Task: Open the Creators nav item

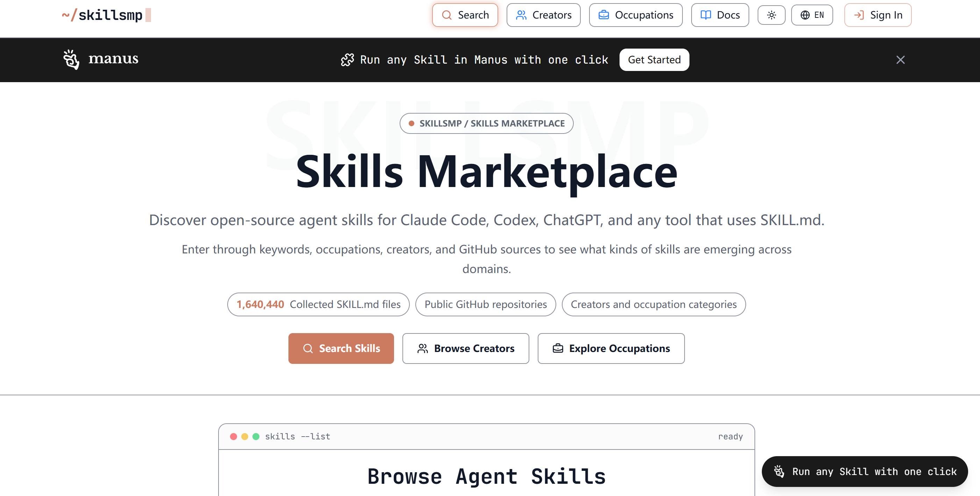Action: point(543,15)
